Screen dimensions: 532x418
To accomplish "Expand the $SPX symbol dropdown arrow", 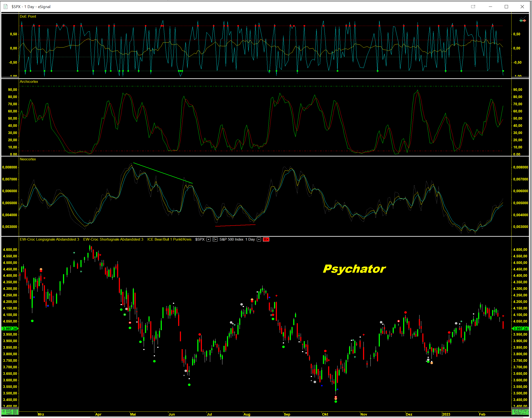I will 208,239.
